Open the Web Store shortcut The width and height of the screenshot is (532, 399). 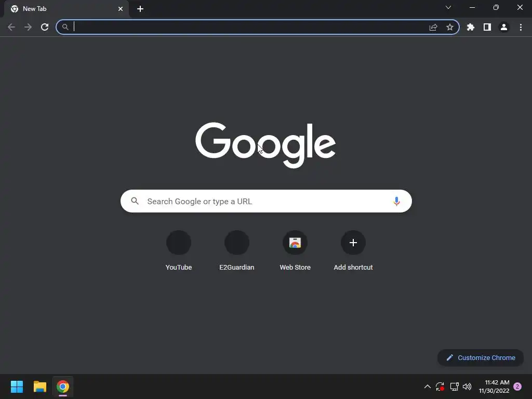pos(295,251)
